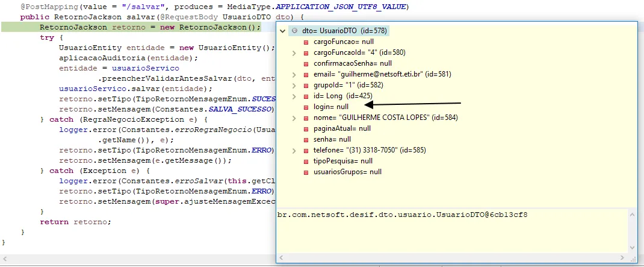Select the cargoFuncao= null row
The height and width of the screenshot is (267, 644).
[x=343, y=42]
